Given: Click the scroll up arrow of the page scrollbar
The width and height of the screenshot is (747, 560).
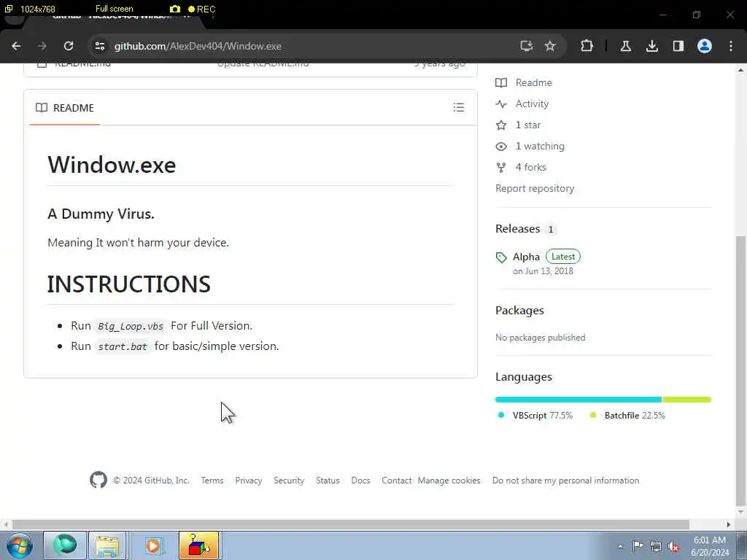Looking at the screenshot, I should (740, 71).
